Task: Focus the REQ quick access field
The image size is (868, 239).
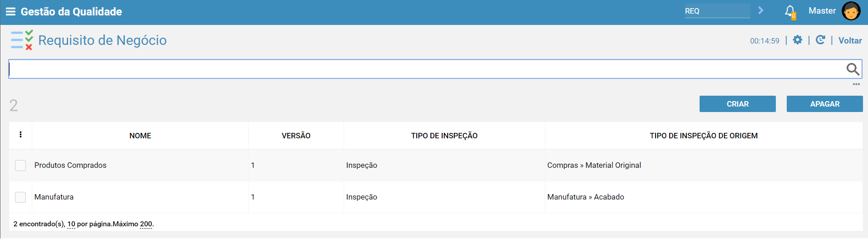Action: (717, 11)
